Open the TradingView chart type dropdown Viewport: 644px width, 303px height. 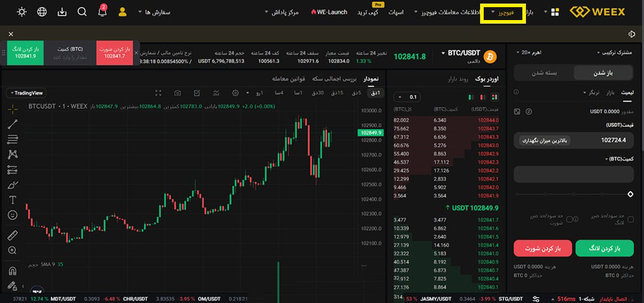26,93
